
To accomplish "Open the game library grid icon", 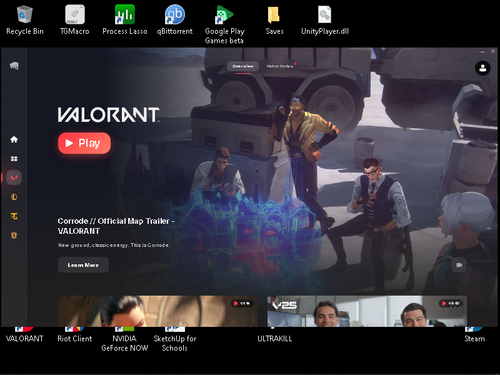I will (14, 159).
